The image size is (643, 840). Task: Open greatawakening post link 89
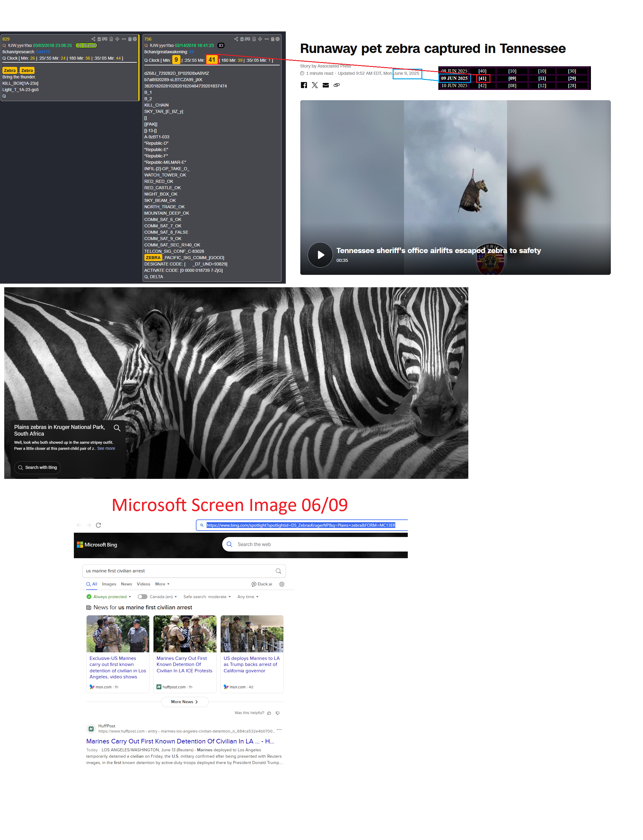coord(192,52)
